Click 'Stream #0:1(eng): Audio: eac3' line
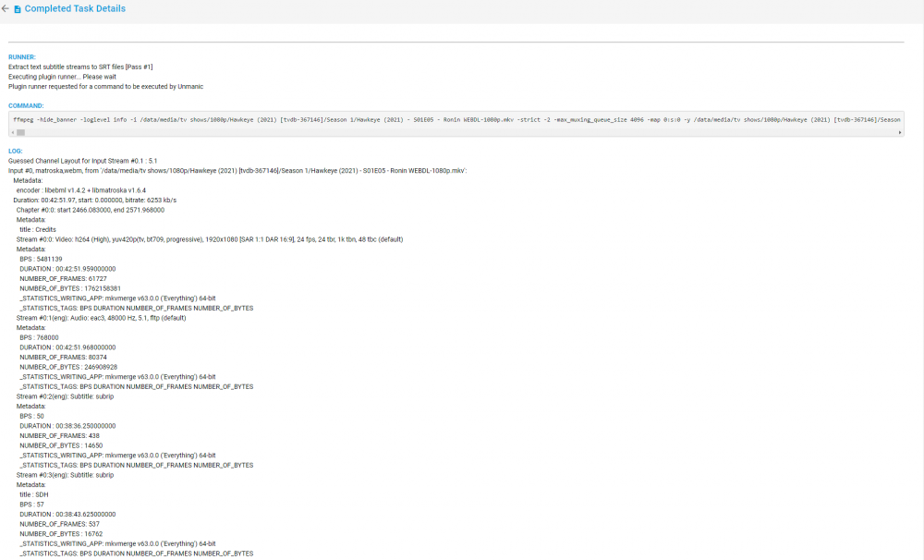This screenshot has width=924, height=560. [102, 318]
